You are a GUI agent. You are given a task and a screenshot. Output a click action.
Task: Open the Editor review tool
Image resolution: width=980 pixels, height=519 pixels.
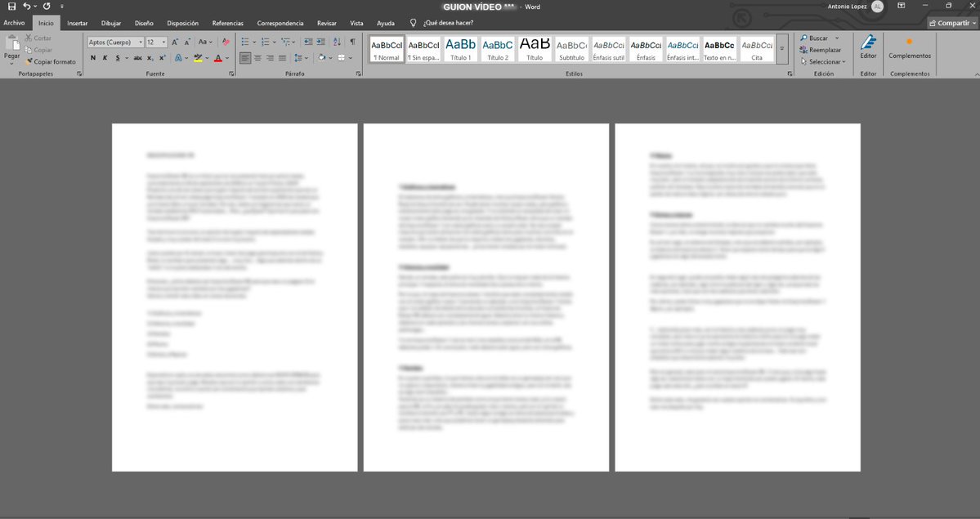point(868,47)
